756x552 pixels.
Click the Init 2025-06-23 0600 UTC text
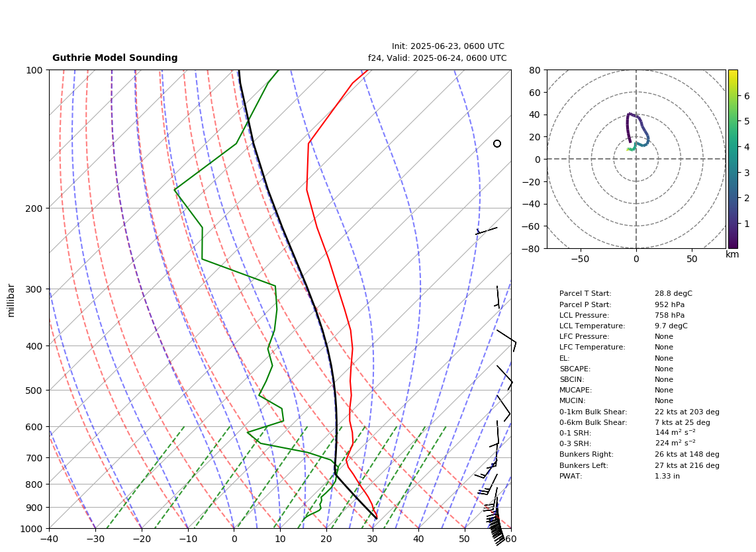tap(448, 46)
